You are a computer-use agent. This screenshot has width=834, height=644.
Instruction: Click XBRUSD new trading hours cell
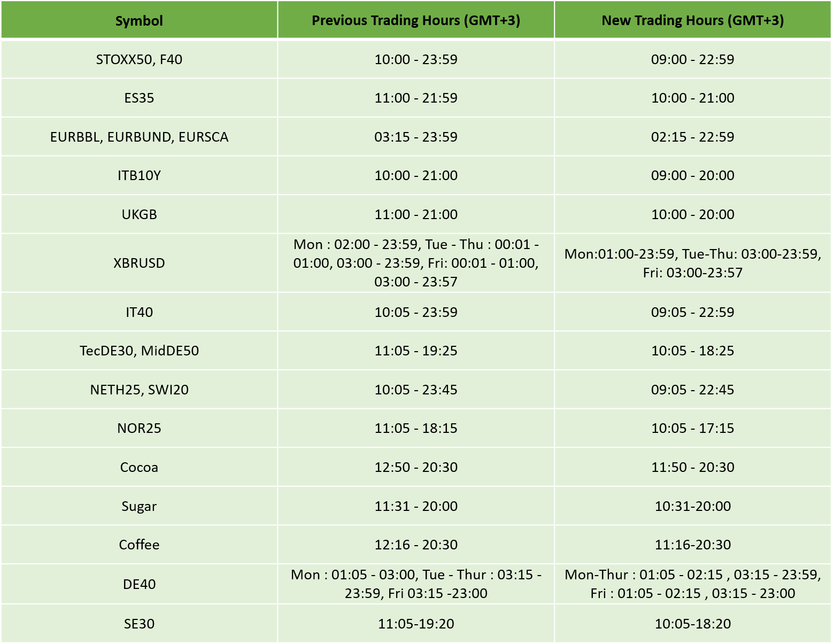pyautogui.click(x=693, y=263)
